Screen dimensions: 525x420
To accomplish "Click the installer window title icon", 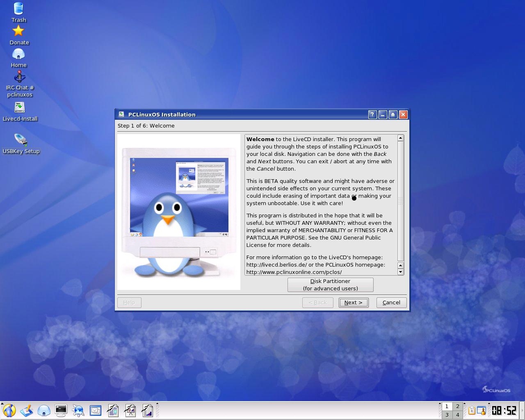I will pyautogui.click(x=121, y=114).
